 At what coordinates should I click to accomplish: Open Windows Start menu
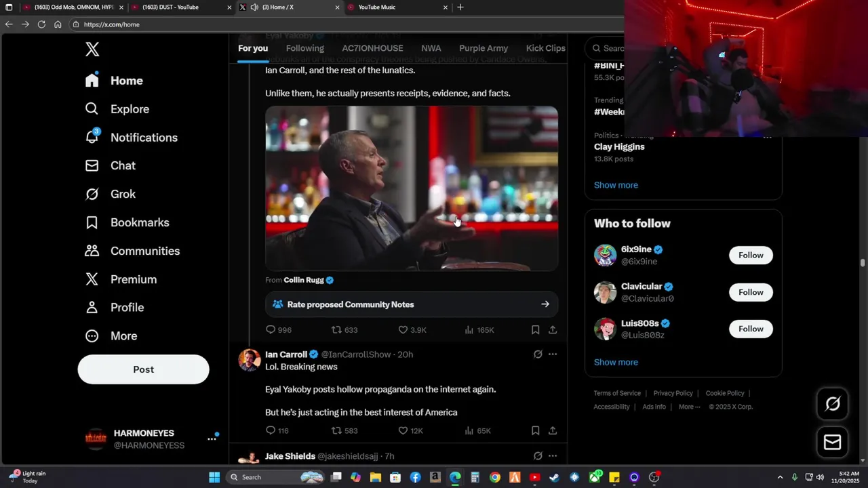[214, 477]
